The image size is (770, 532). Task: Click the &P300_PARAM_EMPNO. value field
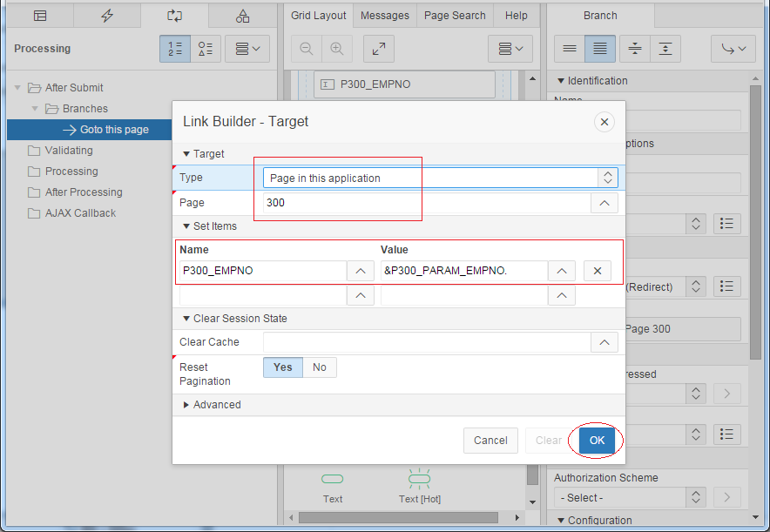(464, 271)
